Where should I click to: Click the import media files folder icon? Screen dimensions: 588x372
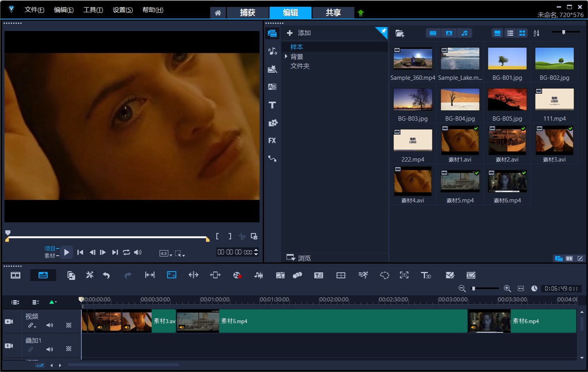[400, 33]
